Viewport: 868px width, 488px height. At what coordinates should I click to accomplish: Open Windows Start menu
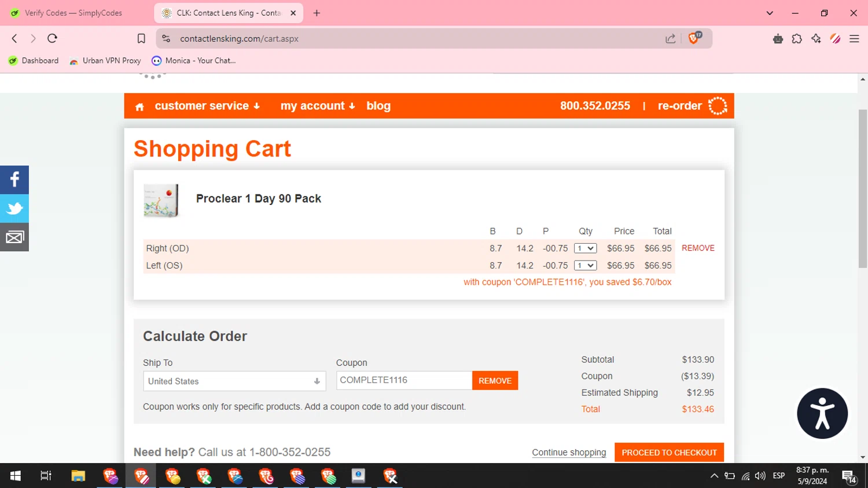[x=16, y=476]
